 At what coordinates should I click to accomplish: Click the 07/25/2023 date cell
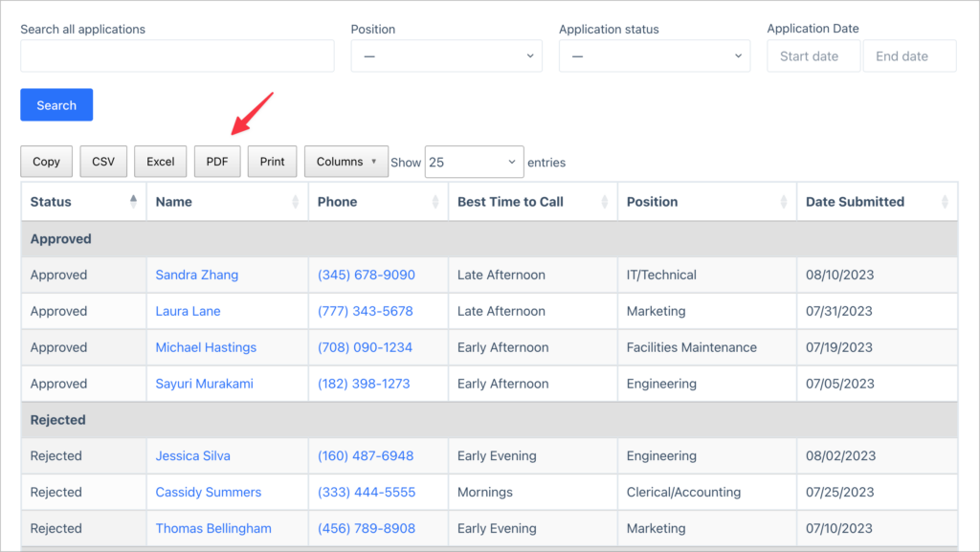[x=877, y=492]
